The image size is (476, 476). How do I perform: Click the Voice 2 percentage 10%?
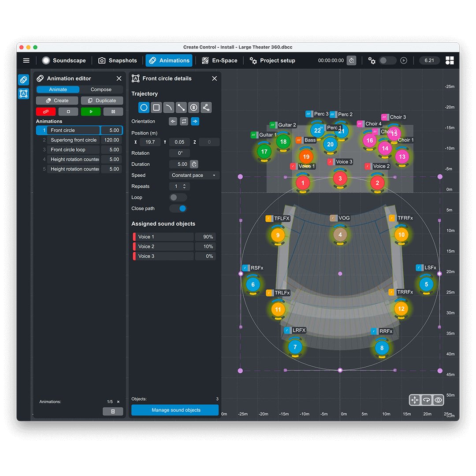click(205, 246)
